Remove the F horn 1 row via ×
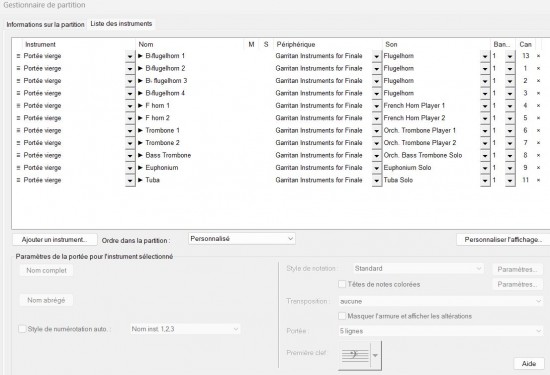 point(538,106)
